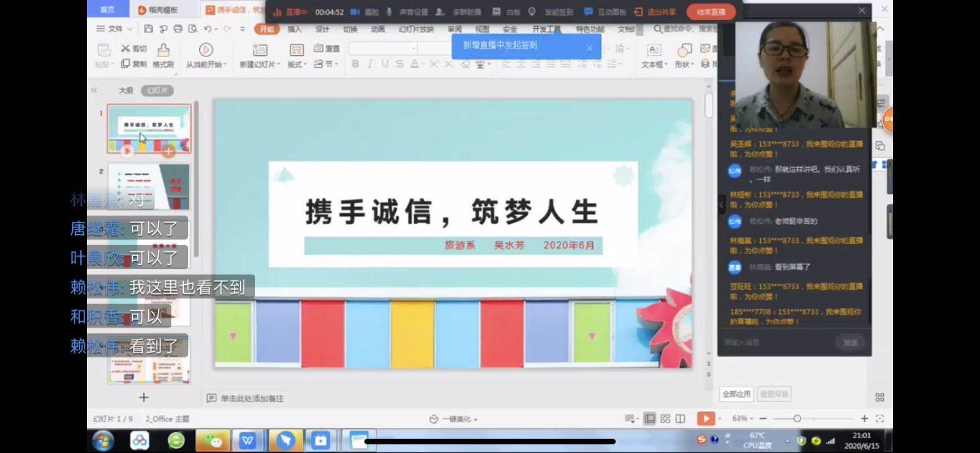Toggle italic formatting

point(370,64)
